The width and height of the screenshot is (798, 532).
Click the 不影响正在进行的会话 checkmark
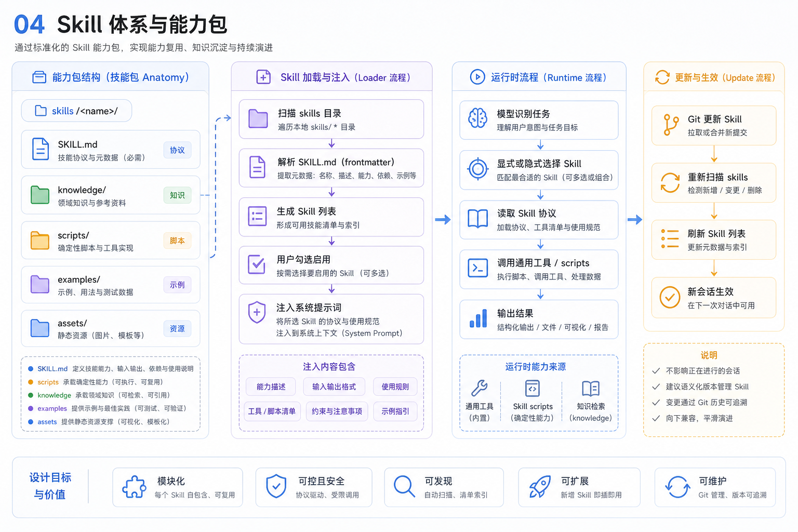tap(656, 370)
